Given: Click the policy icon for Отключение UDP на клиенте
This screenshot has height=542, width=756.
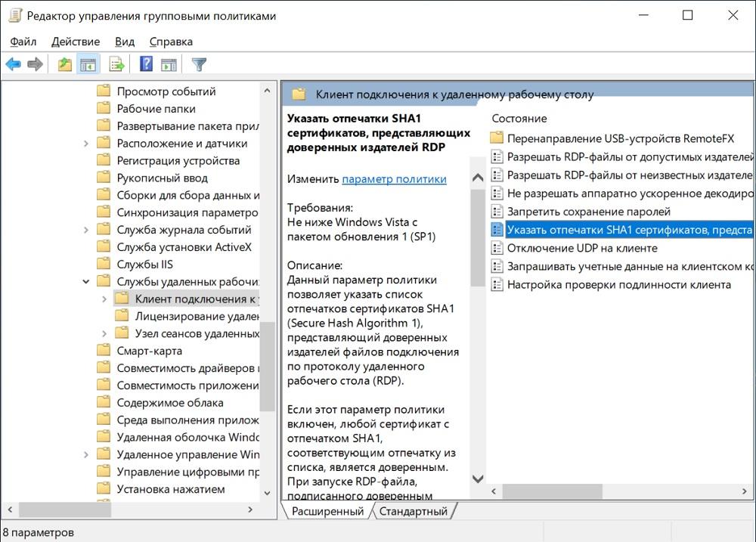Looking at the screenshot, I should pos(497,248).
